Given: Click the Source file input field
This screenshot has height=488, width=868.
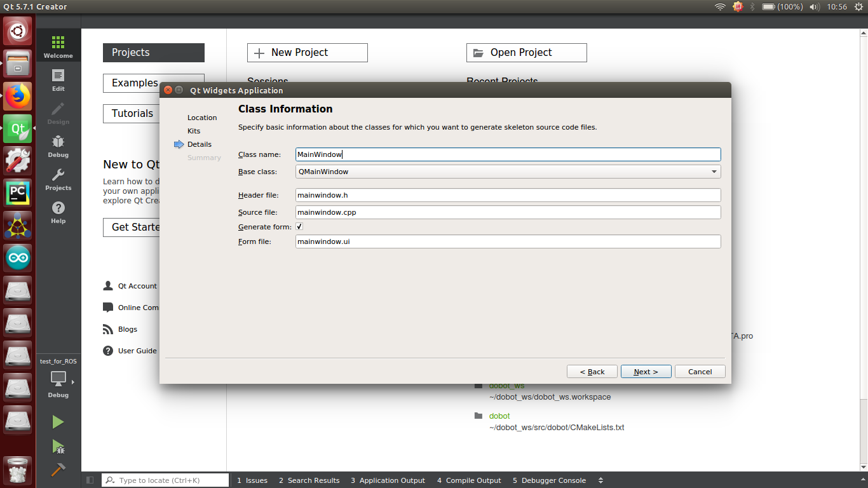Looking at the screenshot, I should click(x=508, y=212).
